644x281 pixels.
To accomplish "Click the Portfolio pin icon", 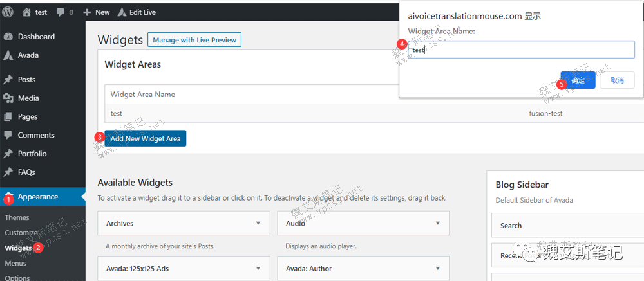I will pyautogui.click(x=8, y=154).
